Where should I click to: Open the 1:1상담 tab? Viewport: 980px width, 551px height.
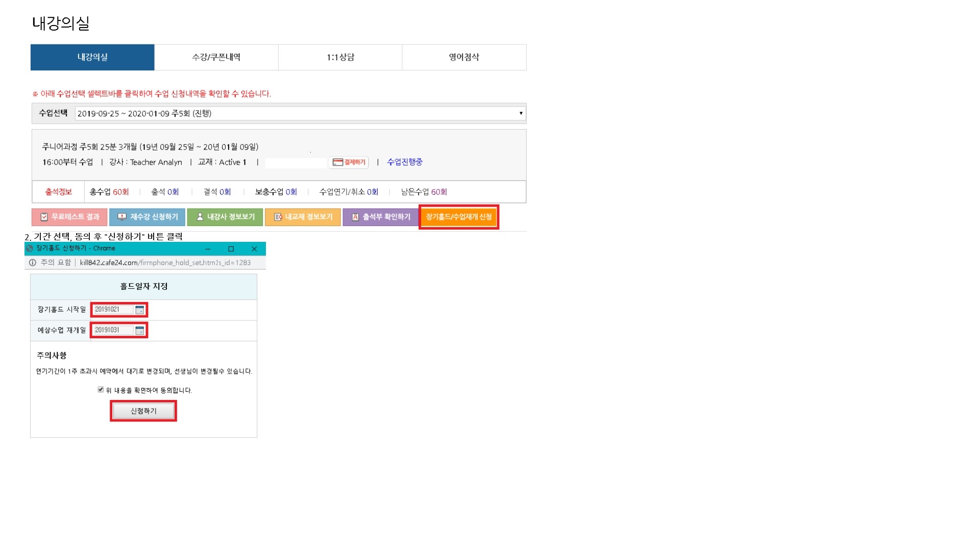(x=340, y=57)
